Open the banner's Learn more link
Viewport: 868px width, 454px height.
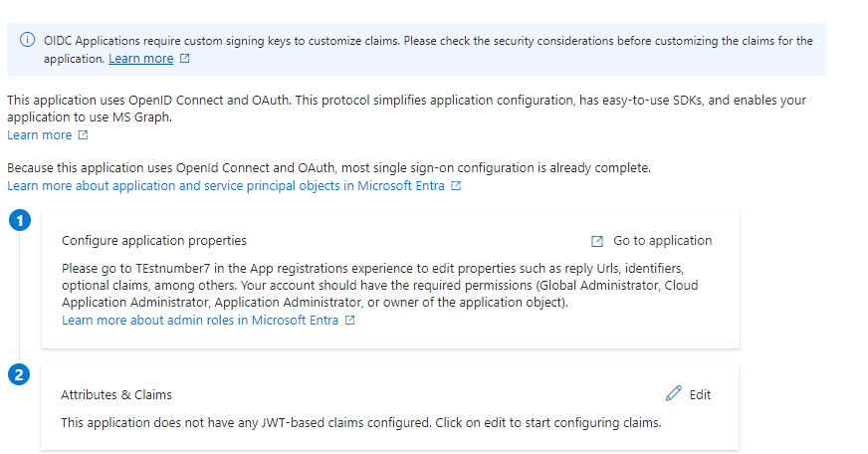[x=140, y=59]
